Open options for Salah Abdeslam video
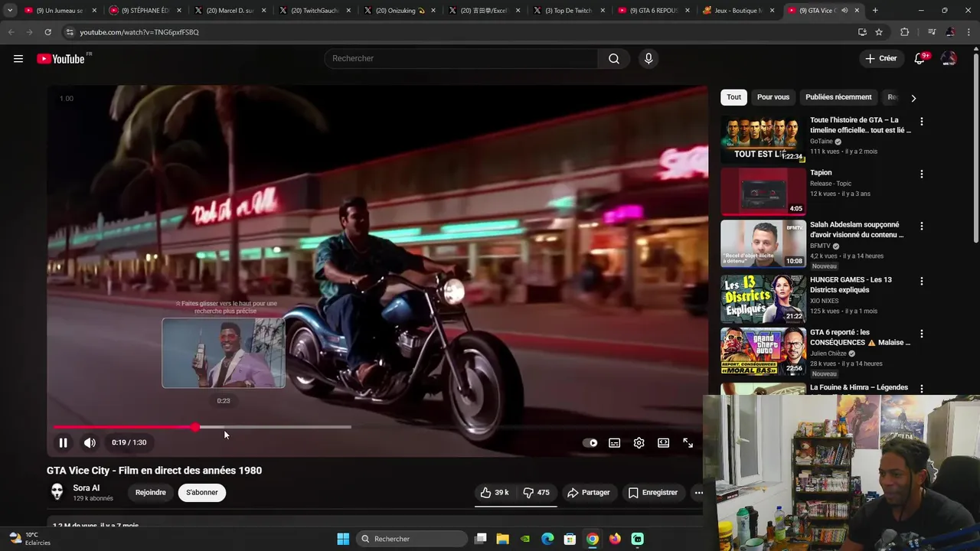Screen dimensions: 980x551 921,227
